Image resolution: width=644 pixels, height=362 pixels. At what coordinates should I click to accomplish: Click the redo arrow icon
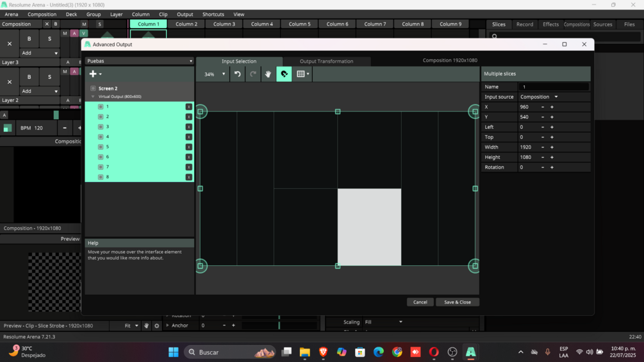click(x=253, y=74)
